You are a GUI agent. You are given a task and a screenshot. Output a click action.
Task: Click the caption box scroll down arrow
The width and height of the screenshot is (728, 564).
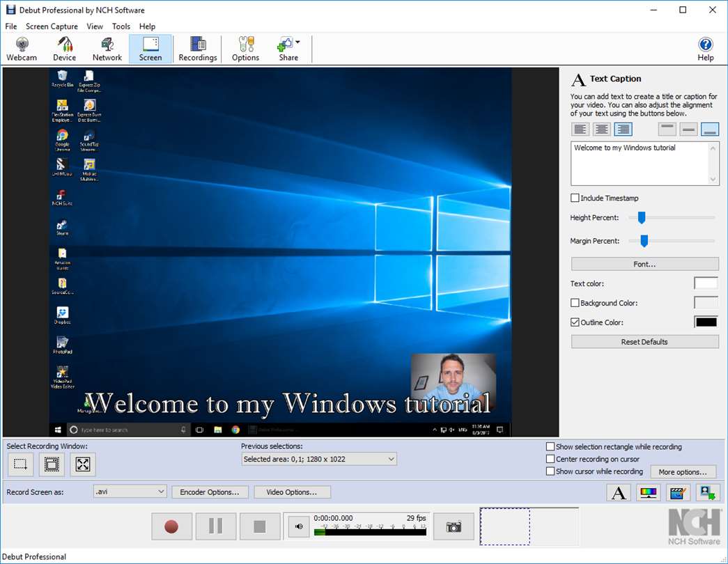coord(713,180)
